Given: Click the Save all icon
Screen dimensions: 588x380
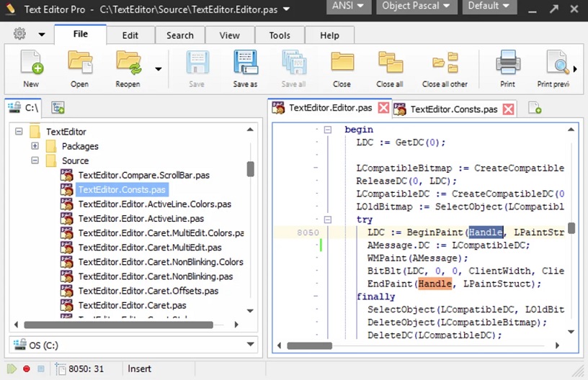Looking at the screenshot, I should click(x=293, y=62).
